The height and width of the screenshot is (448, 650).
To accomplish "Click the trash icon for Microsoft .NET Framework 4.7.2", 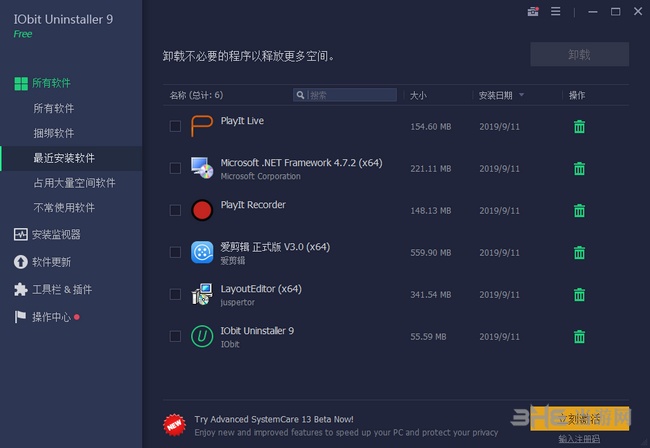I will pos(579,168).
